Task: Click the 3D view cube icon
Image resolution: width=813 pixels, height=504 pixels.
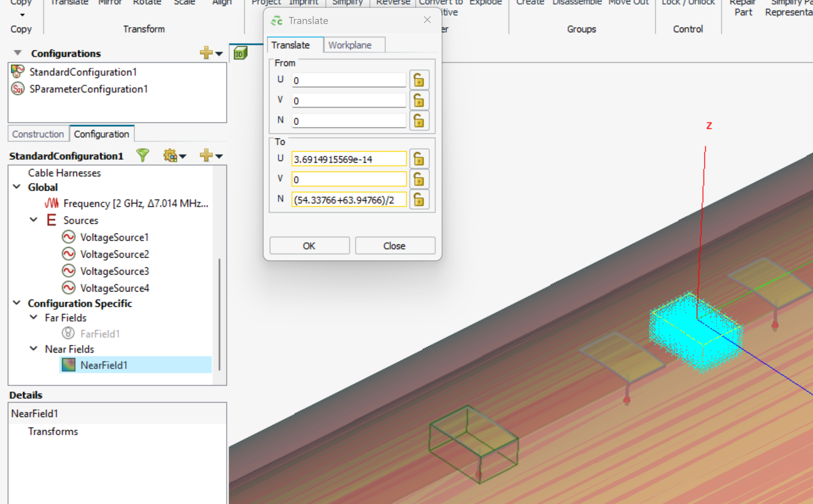Action: pyautogui.click(x=240, y=54)
